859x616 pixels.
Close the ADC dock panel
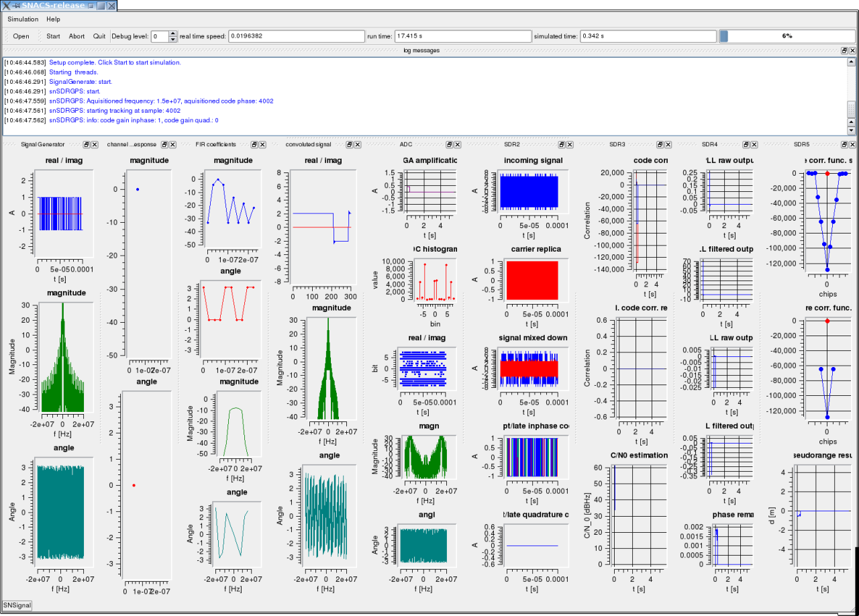[457, 144]
